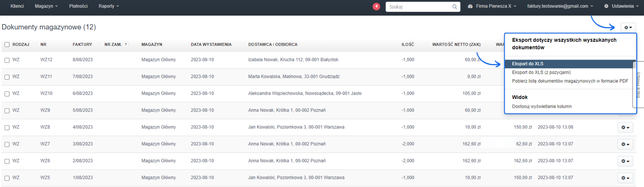The image size is (644, 187).
Task: Open the gear actions menu for row WZ5
Action: pyautogui.click(x=625, y=178)
